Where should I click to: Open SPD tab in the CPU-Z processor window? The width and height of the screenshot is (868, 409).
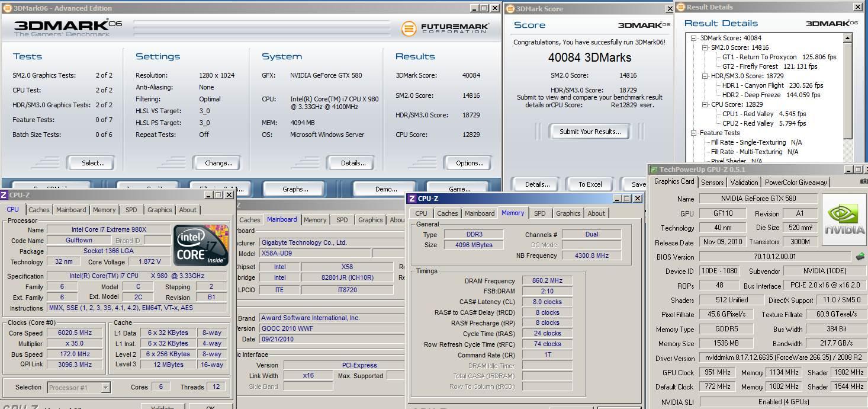tap(131, 210)
